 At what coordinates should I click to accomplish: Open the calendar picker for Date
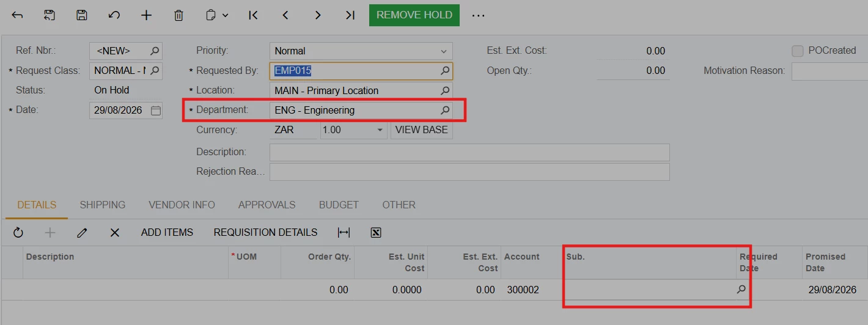point(155,111)
